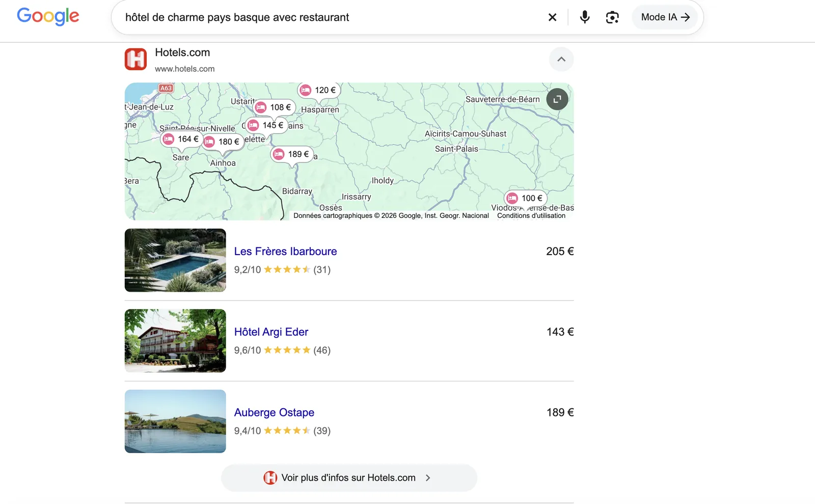Select the 180 € map pin
The height and width of the screenshot is (504, 815).
click(x=223, y=142)
